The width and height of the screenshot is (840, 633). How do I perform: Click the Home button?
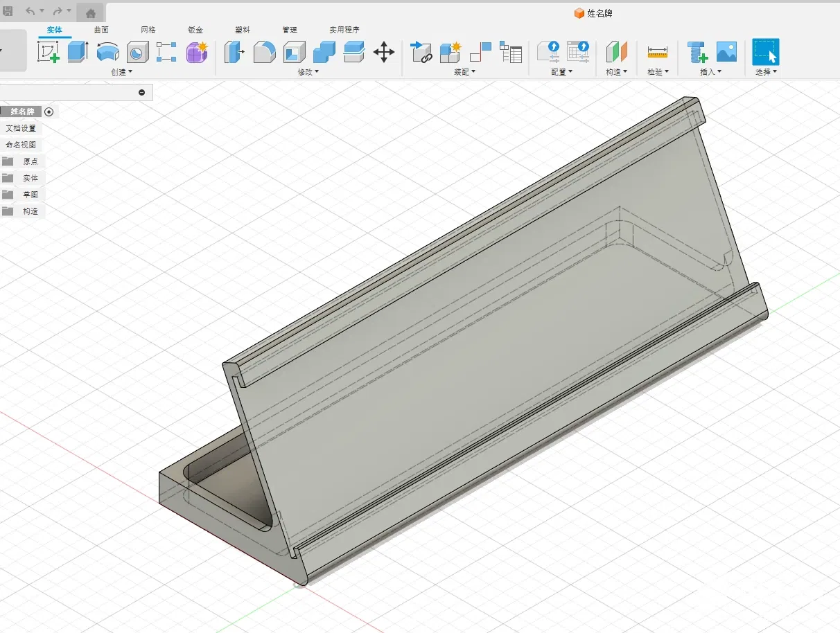pyautogui.click(x=90, y=12)
